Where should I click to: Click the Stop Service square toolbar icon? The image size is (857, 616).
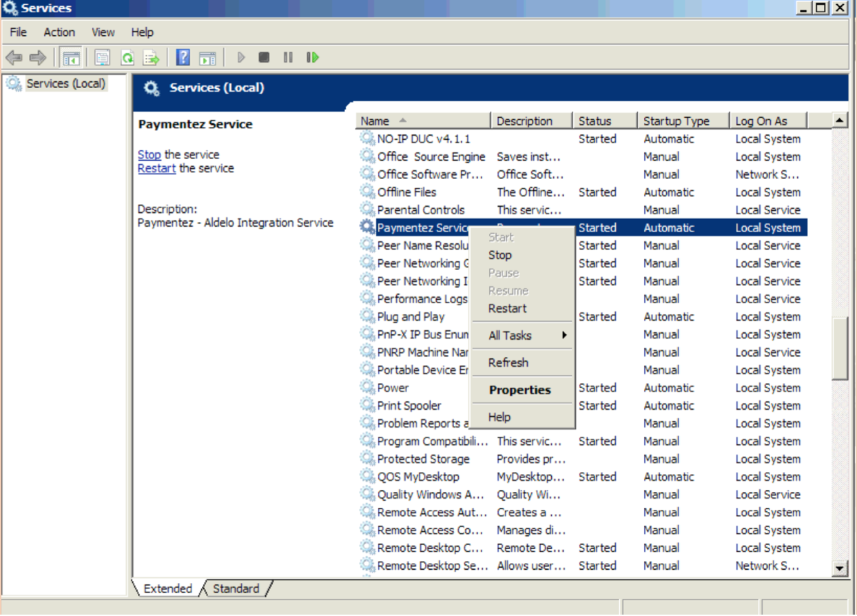coord(264,58)
